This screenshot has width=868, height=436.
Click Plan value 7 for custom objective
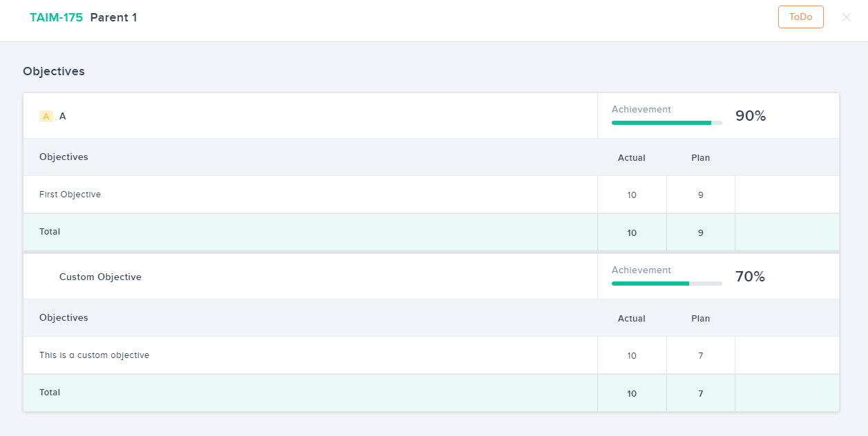(x=700, y=356)
